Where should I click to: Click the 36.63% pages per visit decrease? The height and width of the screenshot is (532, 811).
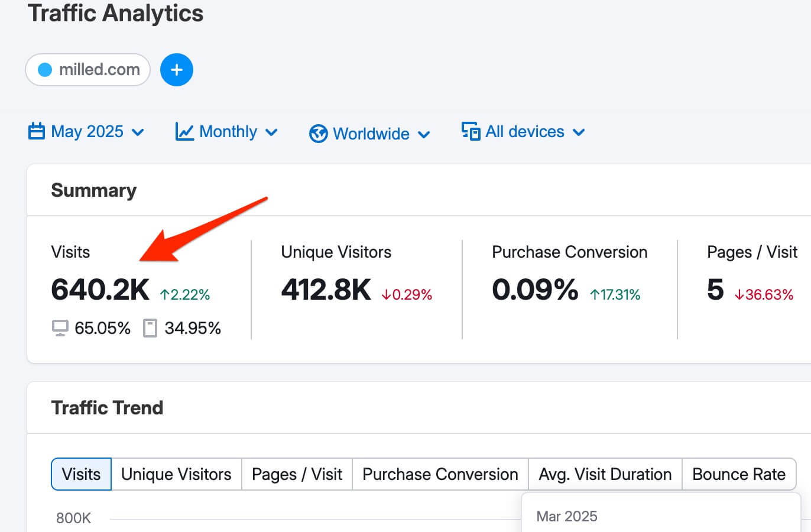click(764, 294)
